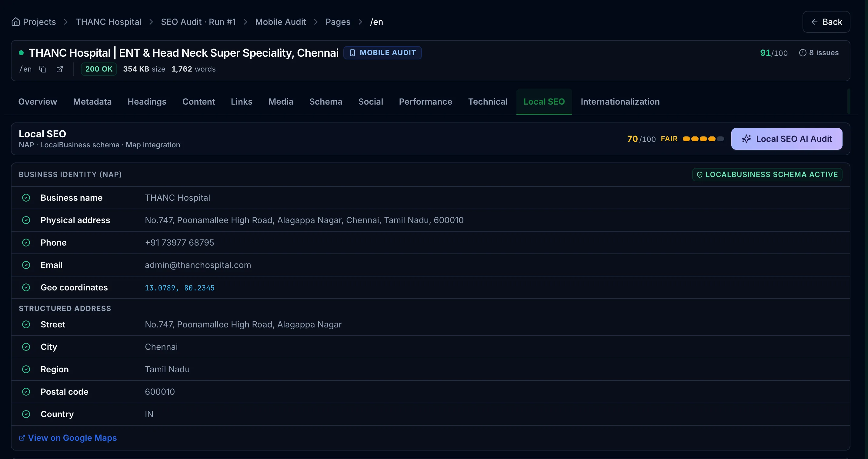Open SEO Audit · Run #1 breadcrumb

click(x=198, y=22)
